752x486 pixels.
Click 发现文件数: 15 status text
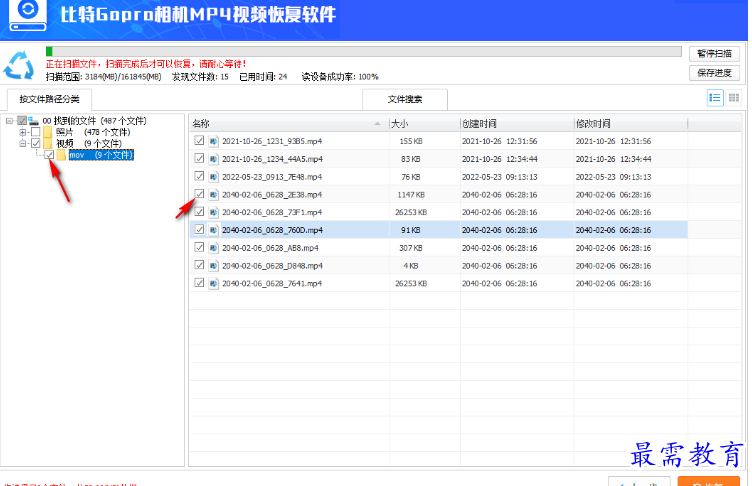click(x=200, y=77)
